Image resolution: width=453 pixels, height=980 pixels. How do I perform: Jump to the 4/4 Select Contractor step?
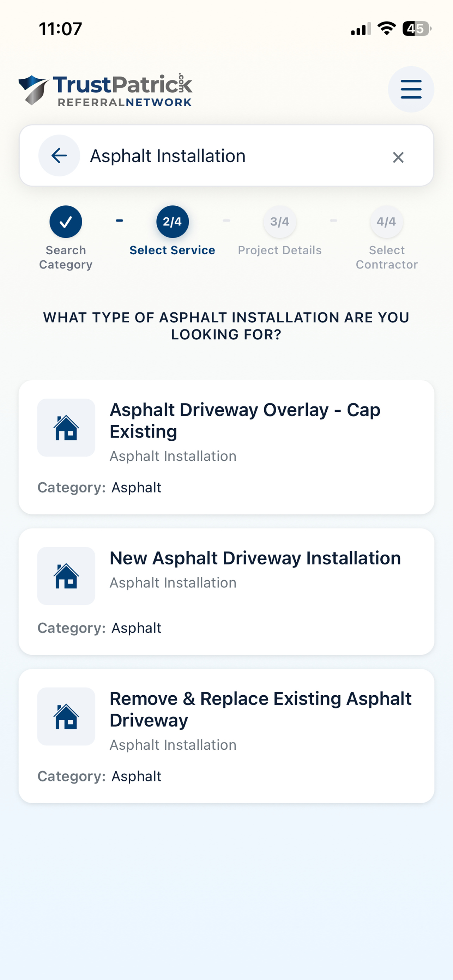[x=386, y=222]
